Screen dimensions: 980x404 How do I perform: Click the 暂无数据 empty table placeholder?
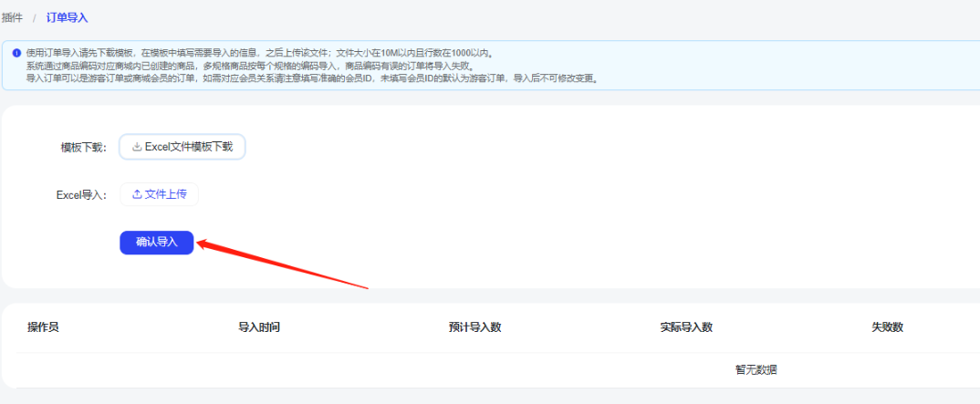pos(756,369)
